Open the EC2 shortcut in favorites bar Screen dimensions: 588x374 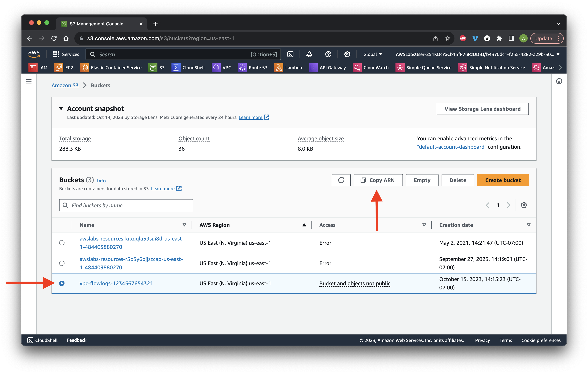click(x=64, y=68)
